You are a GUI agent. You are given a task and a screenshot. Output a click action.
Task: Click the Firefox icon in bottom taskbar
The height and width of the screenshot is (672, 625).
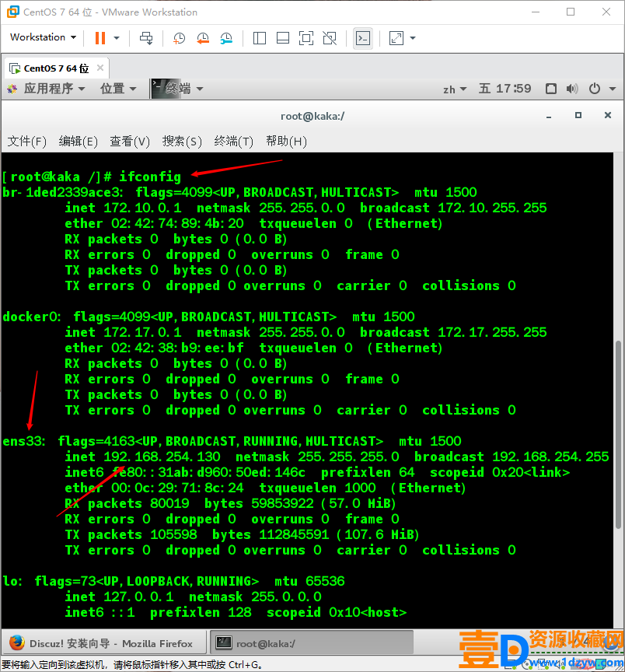(17, 643)
